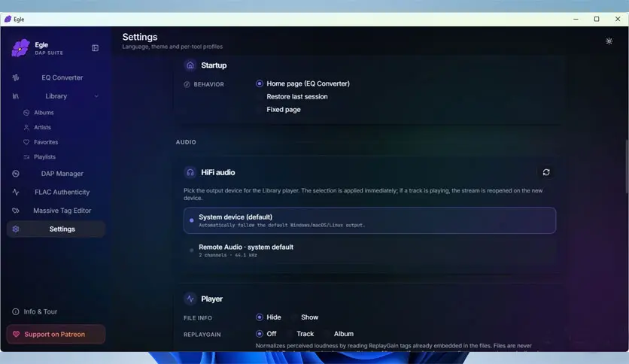Click the Egle app icon in title bar
This screenshot has width=629, height=364.
[8, 20]
